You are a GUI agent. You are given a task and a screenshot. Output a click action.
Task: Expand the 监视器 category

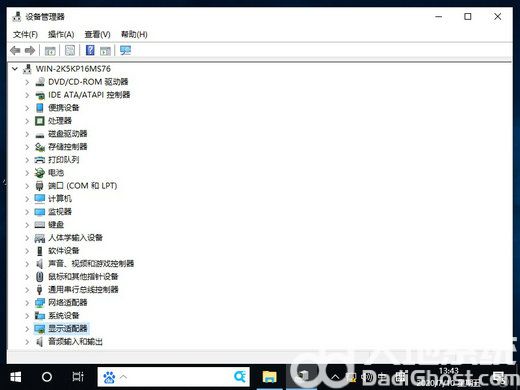pyautogui.click(x=27, y=212)
